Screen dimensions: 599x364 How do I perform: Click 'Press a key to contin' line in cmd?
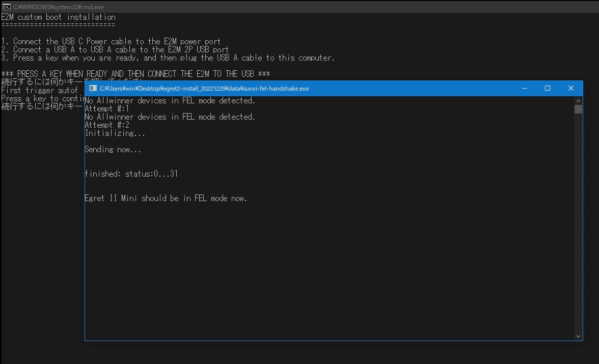click(x=43, y=99)
